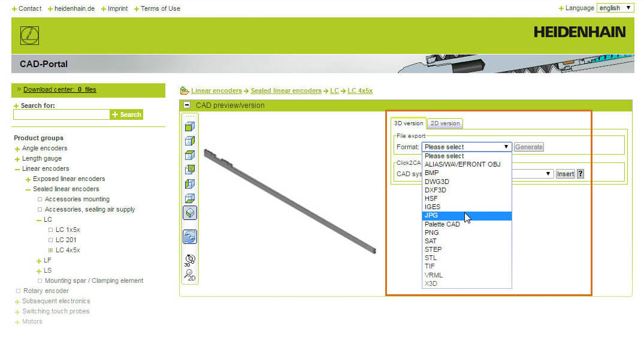
Task: Expand the Length gauge group
Action: pyautogui.click(x=17, y=159)
